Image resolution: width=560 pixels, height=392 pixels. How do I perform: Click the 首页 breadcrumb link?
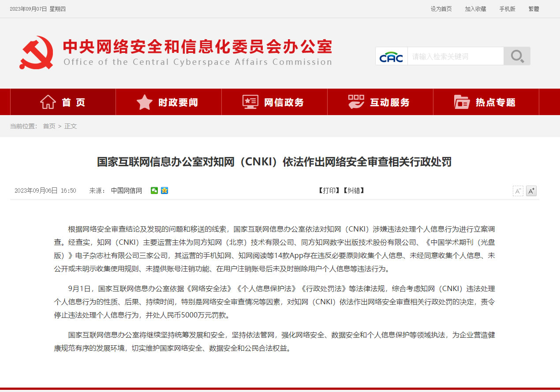tap(49, 126)
